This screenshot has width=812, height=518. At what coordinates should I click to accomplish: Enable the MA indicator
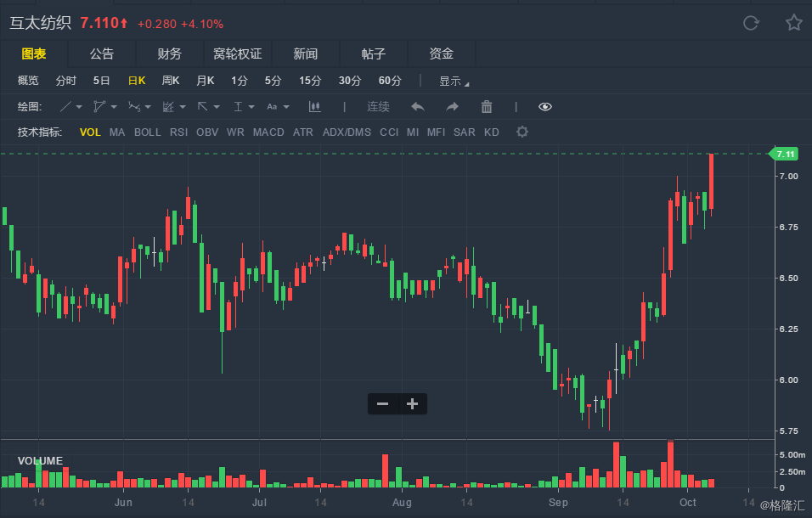tap(117, 132)
